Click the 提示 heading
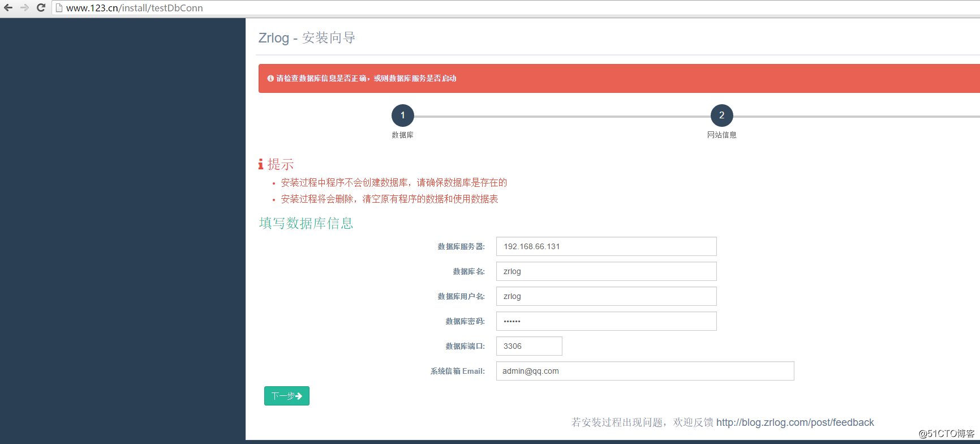The width and height of the screenshot is (980, 444). [x=281, y=164]
